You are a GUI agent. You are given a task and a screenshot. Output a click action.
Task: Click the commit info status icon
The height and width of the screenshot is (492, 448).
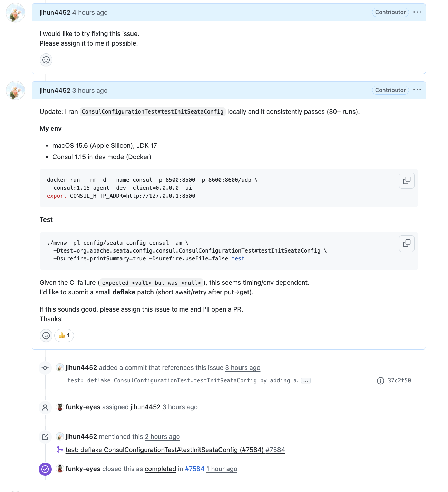pos(380,381)
